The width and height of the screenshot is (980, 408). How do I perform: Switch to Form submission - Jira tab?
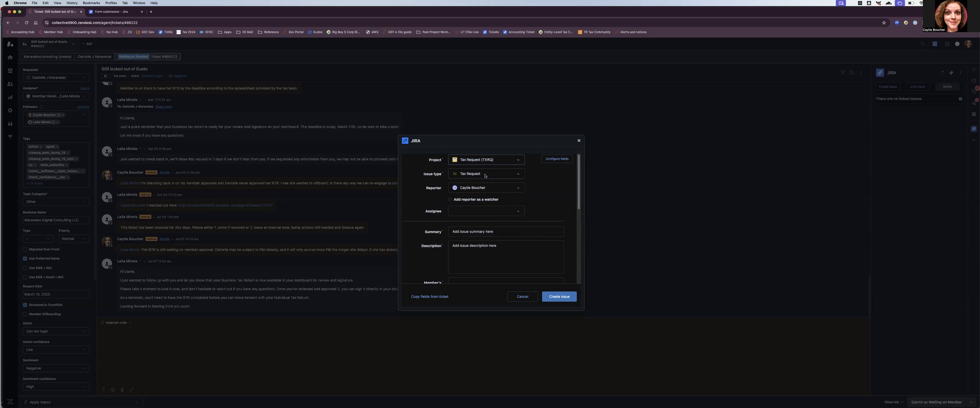tap(115, 12)
